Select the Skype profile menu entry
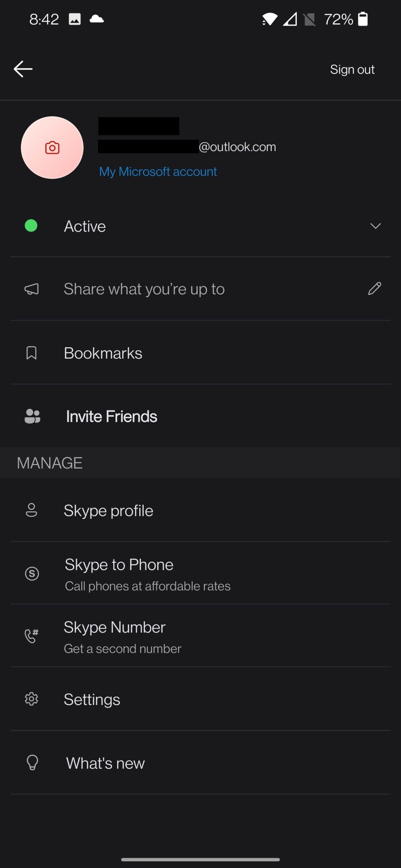Screen dimensions: 401x868 [x=109, y=510]
